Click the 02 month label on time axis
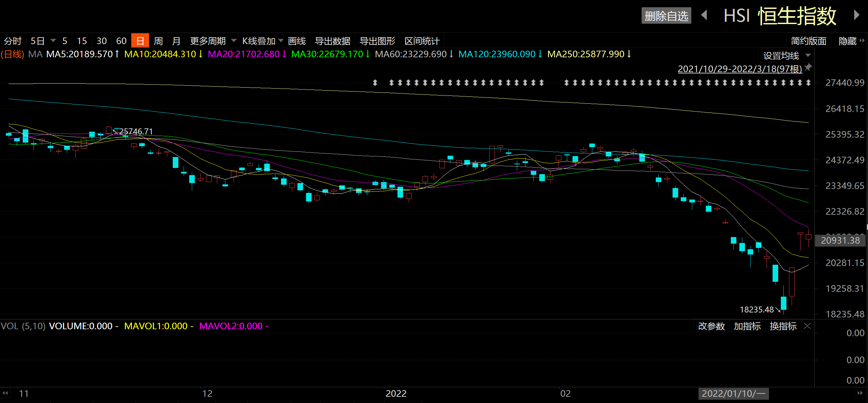868x403 pixels. [x=565, y=393]
